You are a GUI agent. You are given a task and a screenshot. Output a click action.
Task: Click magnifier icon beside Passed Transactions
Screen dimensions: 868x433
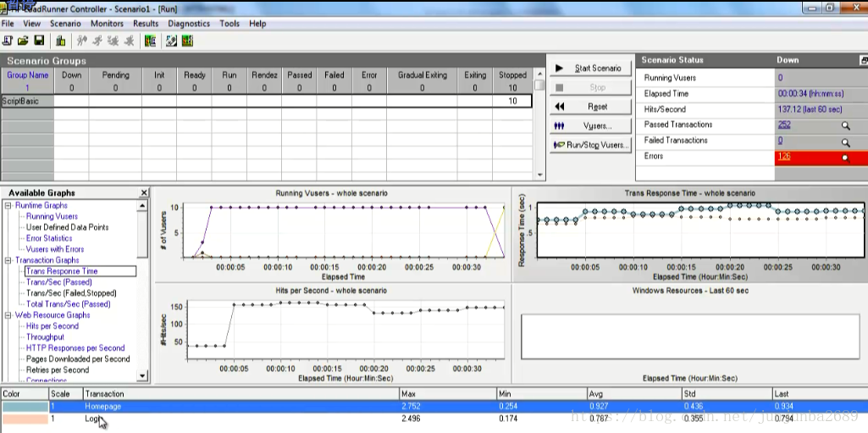pyautogui.click(x=845, y=125)
